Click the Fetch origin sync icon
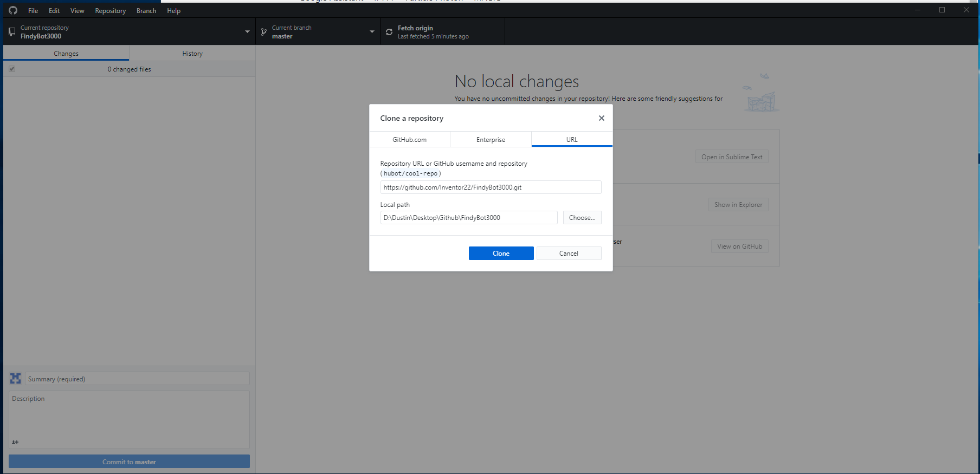Screen dimensions: 980x474 pyautogui.click(x=389, y=32)
